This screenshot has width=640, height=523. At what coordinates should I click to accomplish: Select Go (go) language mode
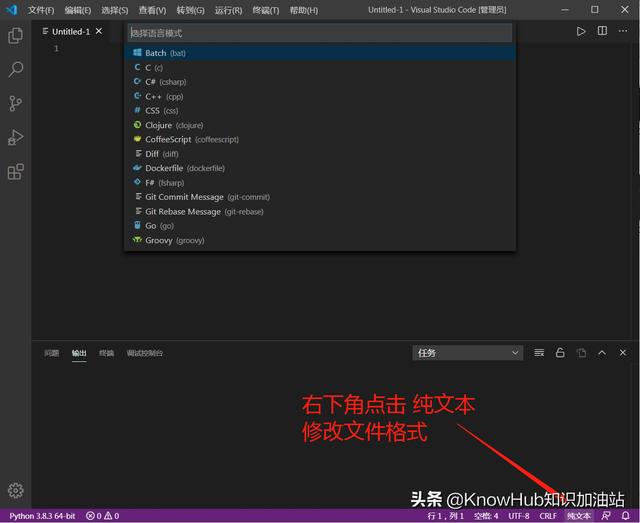[x=320, y=226]
